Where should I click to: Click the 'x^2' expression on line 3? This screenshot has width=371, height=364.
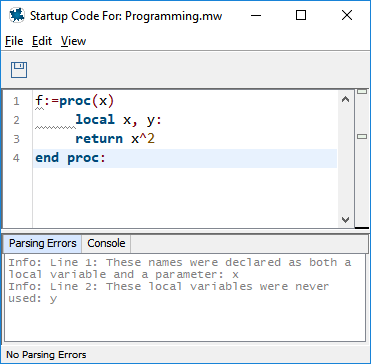[x=143, y=139]
